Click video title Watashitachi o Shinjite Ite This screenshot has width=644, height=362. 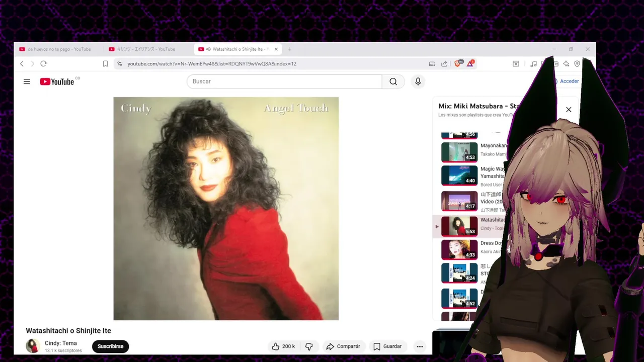coord(68,330)
